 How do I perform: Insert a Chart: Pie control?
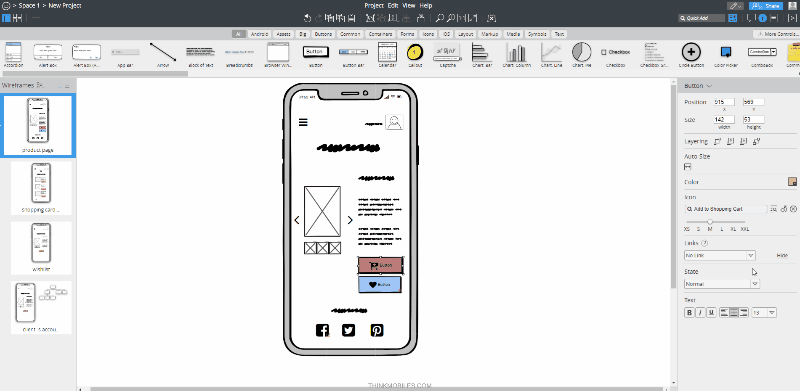point(582,55)
